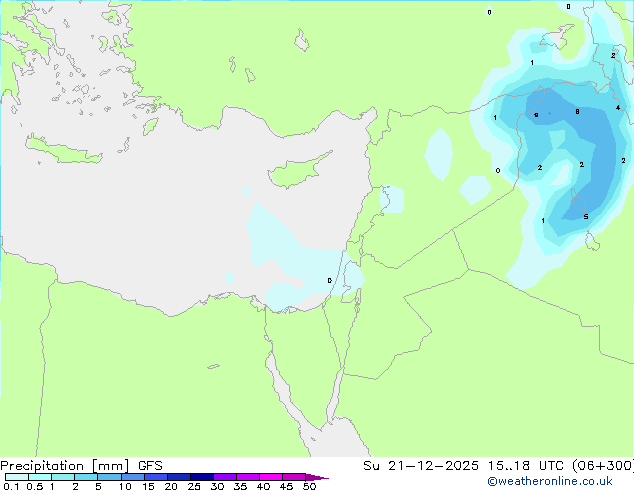Click the '45' legend scale label

286,486
